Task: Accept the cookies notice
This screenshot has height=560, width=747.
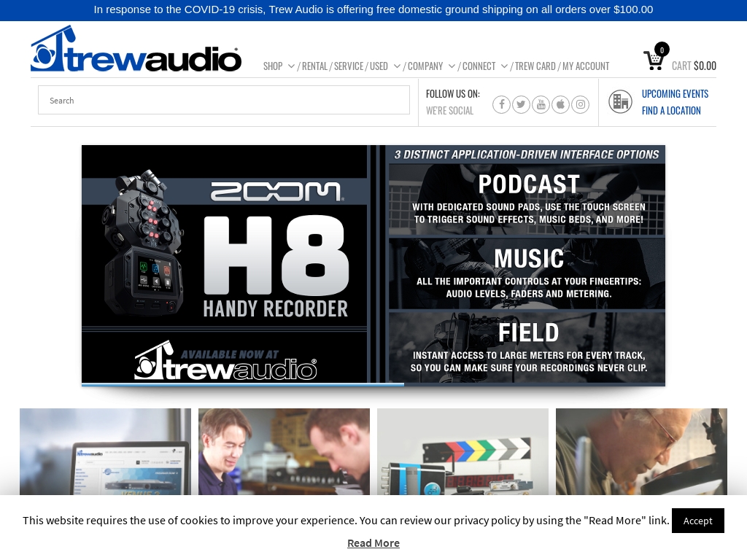Action: click(x=697, y=521)
